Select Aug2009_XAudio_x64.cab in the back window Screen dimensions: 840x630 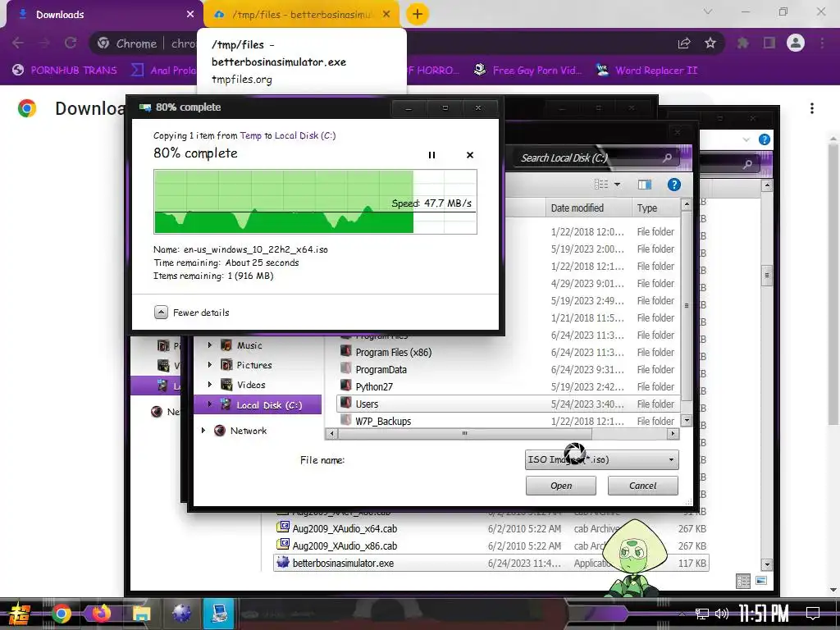(x=345, y=529)
